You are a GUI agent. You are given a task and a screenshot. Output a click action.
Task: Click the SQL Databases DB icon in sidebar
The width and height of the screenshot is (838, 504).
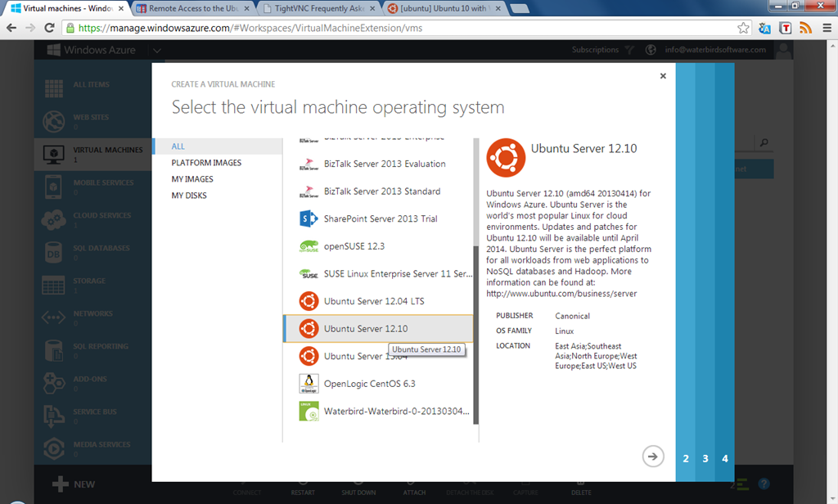53,253
